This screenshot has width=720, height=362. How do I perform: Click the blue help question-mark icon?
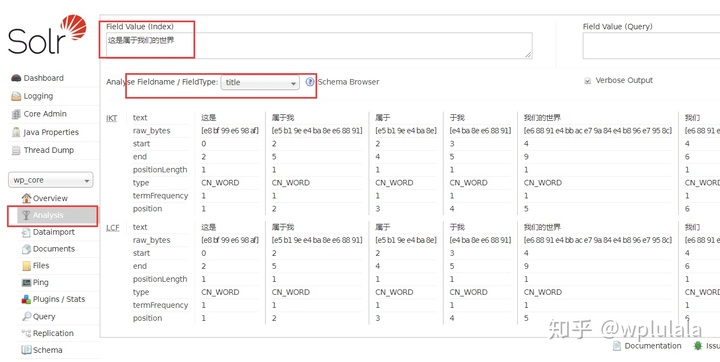tap(310, 82)
